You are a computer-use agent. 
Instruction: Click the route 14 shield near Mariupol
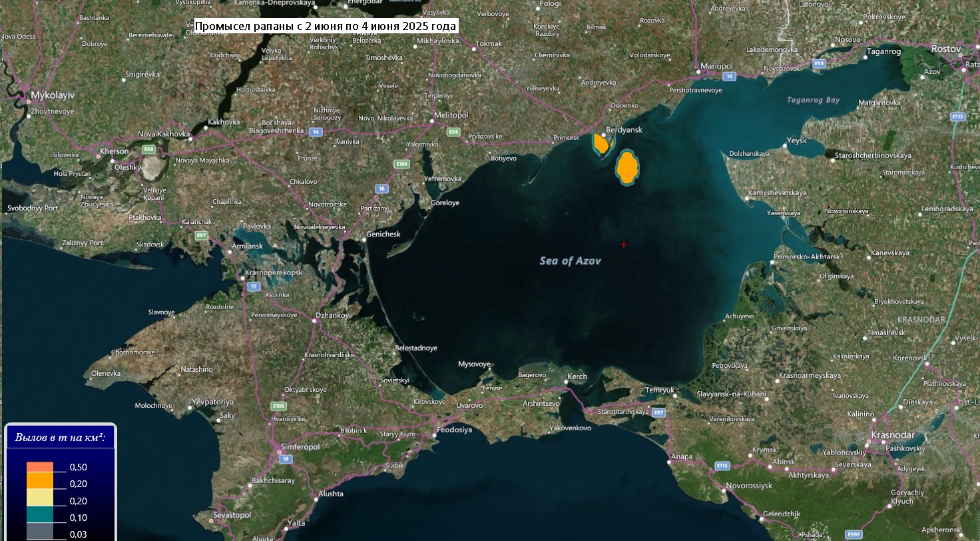pyautogui.click(x=730, y=76)
